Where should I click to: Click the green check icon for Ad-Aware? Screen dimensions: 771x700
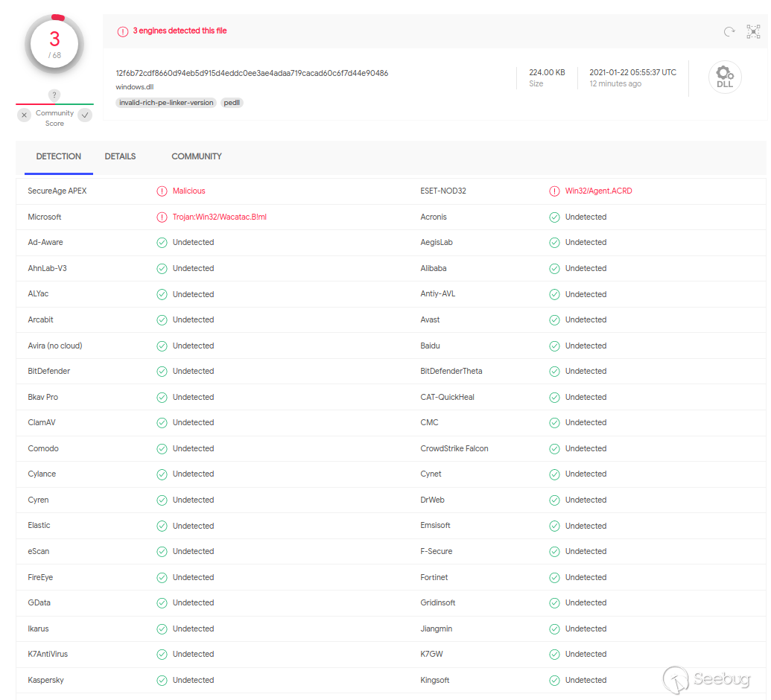162,243
